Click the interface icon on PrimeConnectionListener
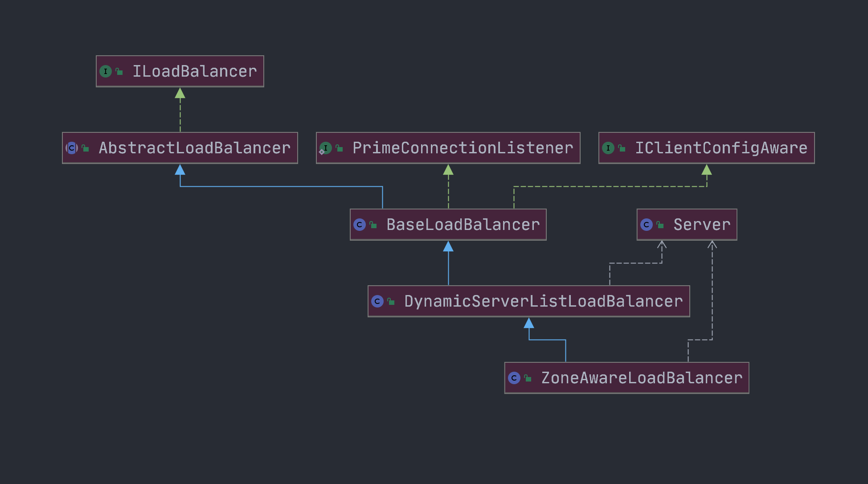The image size is (868, 484). click(x=325, y=148)
